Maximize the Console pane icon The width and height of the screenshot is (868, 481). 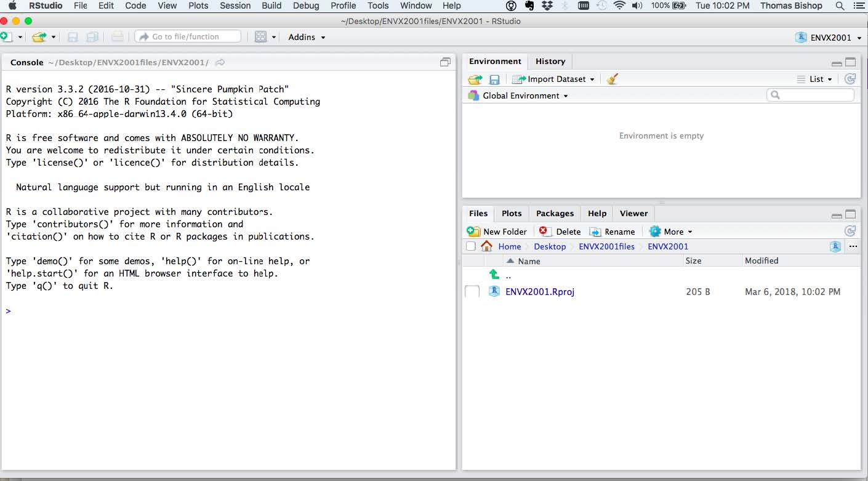click(x=445, y=62)
